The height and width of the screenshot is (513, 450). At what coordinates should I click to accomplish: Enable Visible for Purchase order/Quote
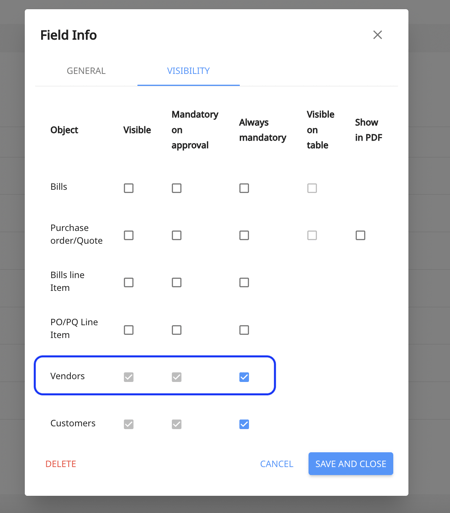click(x=129, y=235)
